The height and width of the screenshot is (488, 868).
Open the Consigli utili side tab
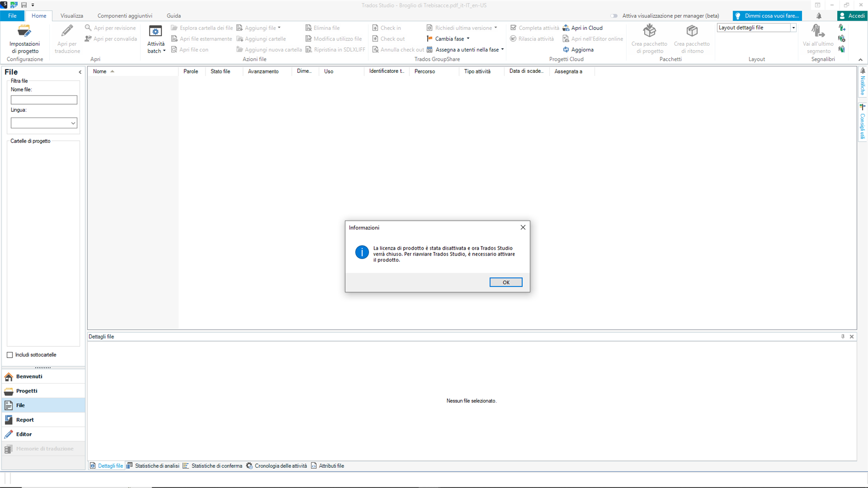(863, 122)
